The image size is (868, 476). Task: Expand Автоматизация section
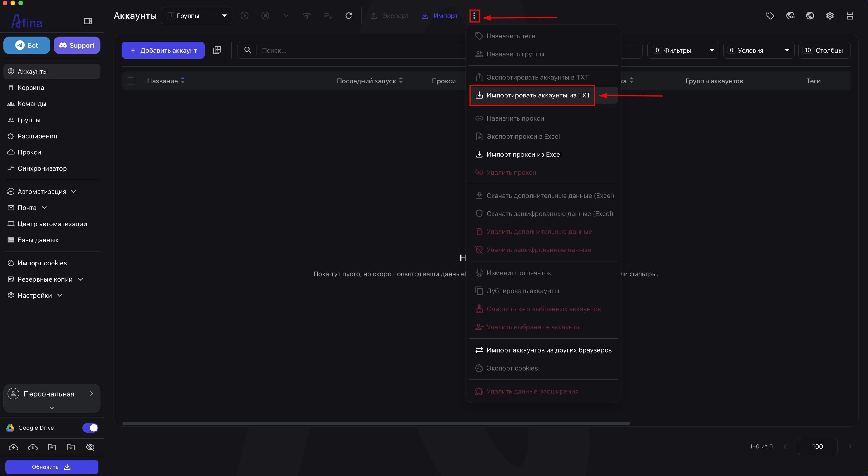click(x=52, y=192)
